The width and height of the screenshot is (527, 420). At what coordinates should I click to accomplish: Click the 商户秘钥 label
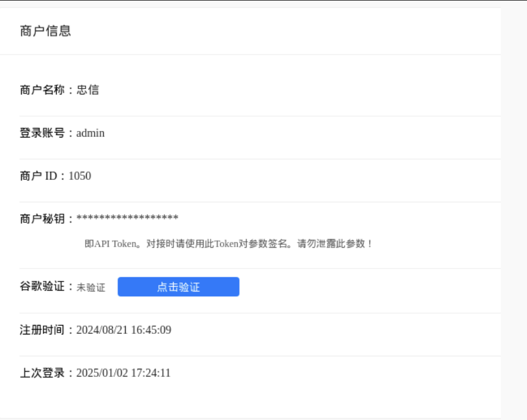42,219
